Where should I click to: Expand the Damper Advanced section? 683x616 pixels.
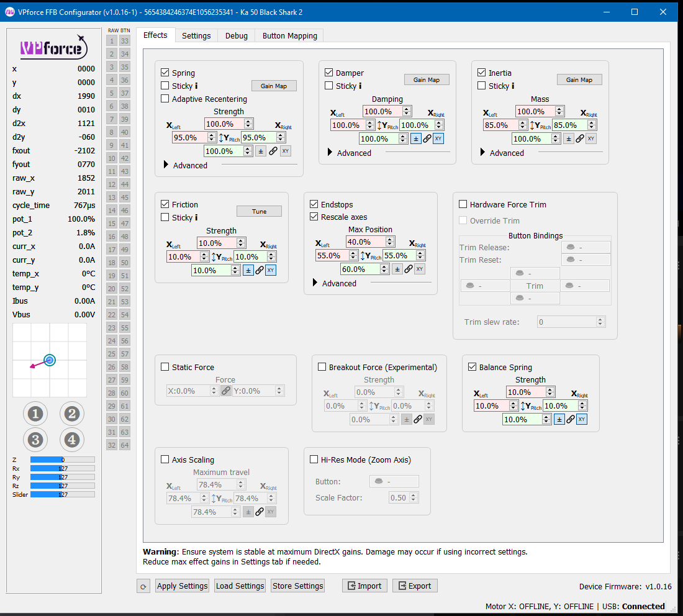[330, 153]
